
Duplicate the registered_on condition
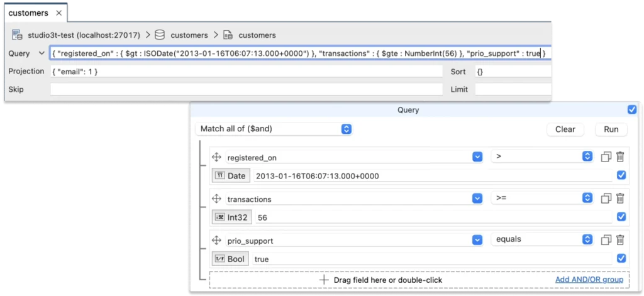coord(606,157)
